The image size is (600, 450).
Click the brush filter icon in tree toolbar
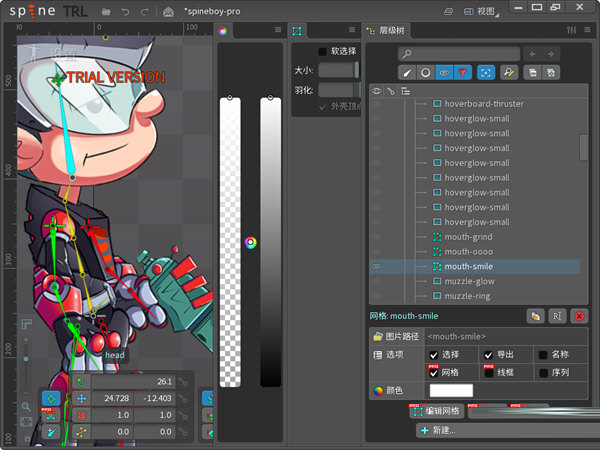click(408, 73)
